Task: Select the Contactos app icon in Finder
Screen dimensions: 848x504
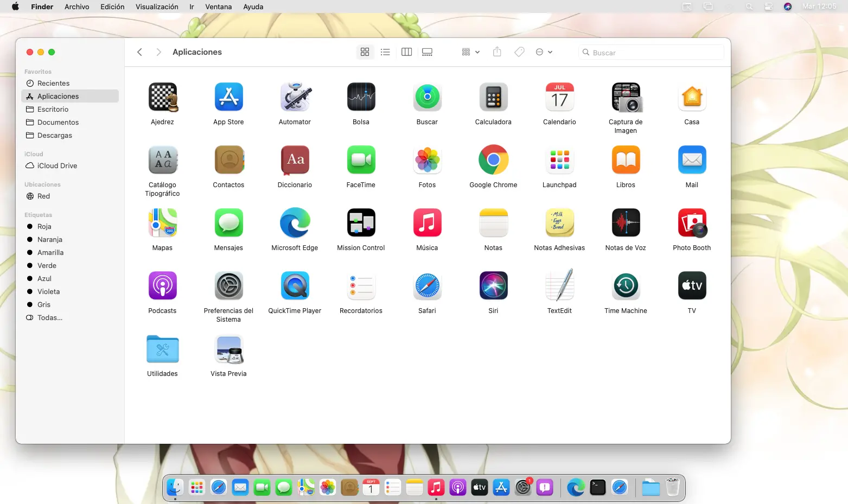Action: [228, 160]
